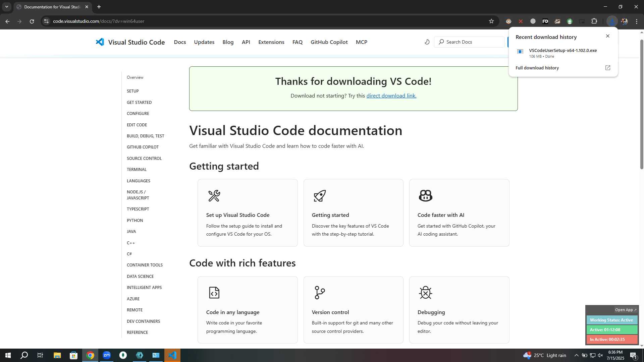Open DATA SCIENCE sidebar section

click(140, 277)
